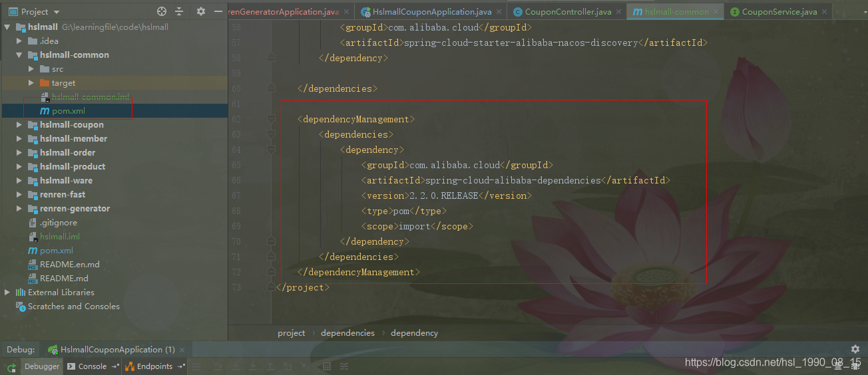Viewport: 868px width, 375px height.
Task: Close the renGeneratorApplication.java tab
Action: pos(346,12)
